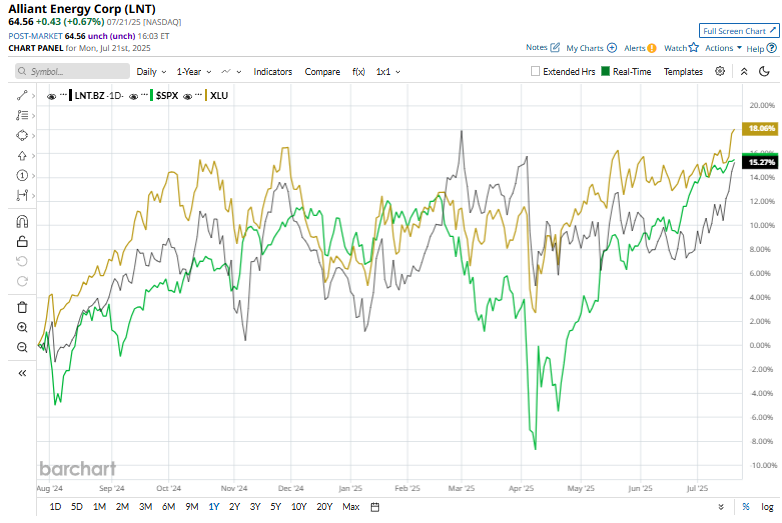This screenshot has width=782, height=523.
Task: Select the 10Y time range
Action: click(x=298, y=507)
